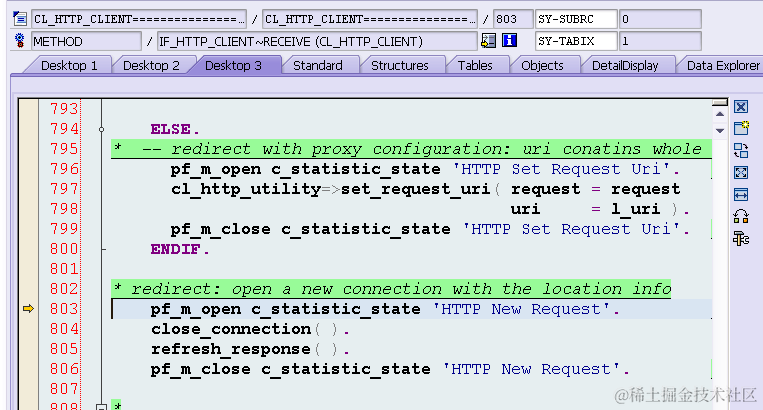Image resolution: width=763 pixels, height=410 pixels.
Task: Click line number 805 in the gutter
Action: [64, 349]
